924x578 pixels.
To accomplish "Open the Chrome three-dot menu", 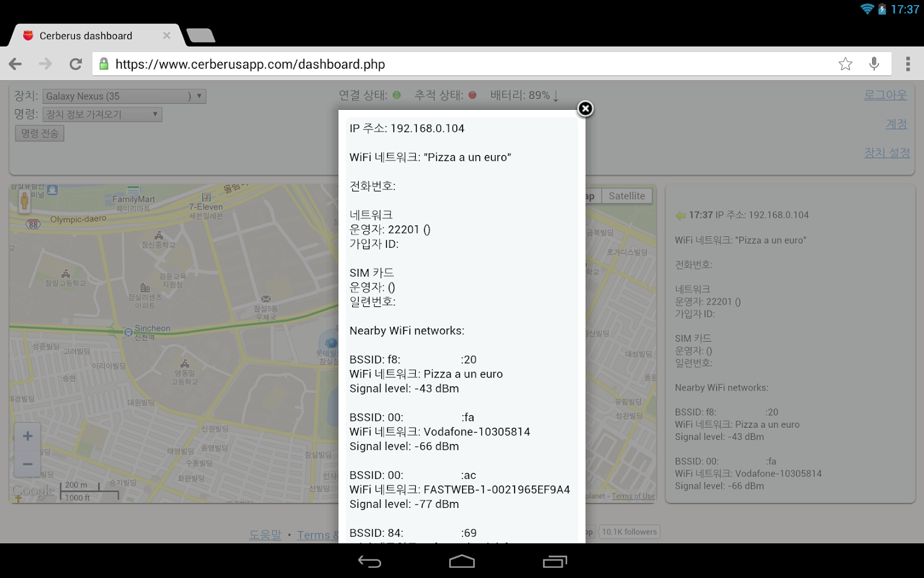I will point(907,64).
